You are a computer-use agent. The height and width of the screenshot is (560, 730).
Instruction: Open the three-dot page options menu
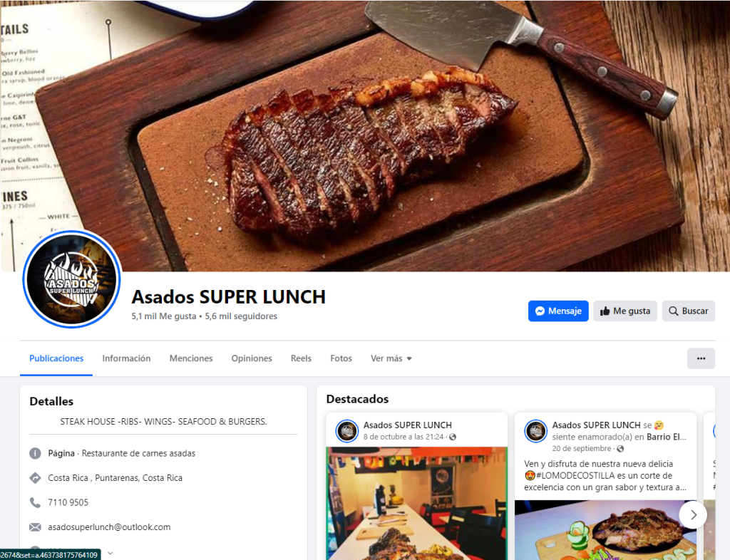click(x=701, y=358)
